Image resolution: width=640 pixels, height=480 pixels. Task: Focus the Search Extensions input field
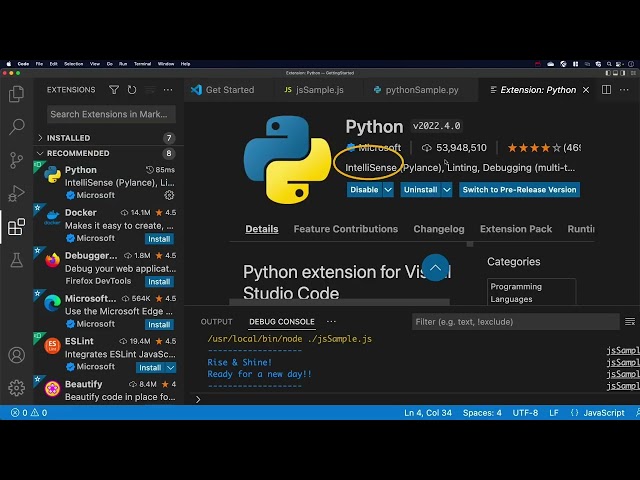pyautogui.click(x=111, y=114)
